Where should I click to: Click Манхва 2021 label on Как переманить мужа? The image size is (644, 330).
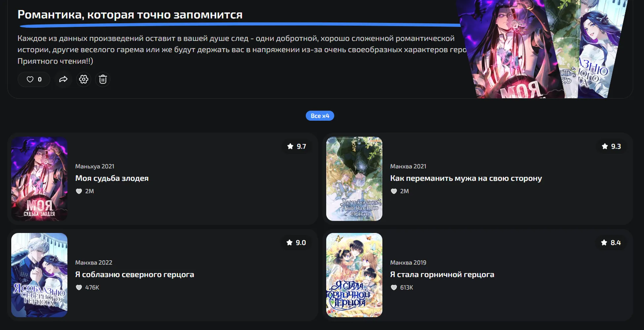[408, 166]
